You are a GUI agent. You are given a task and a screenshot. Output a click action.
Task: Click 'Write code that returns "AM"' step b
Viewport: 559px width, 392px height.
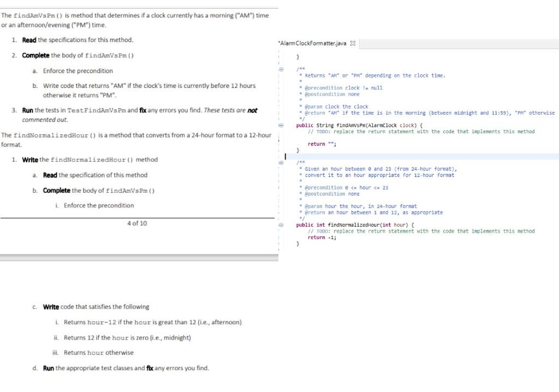tap(150, 91)
